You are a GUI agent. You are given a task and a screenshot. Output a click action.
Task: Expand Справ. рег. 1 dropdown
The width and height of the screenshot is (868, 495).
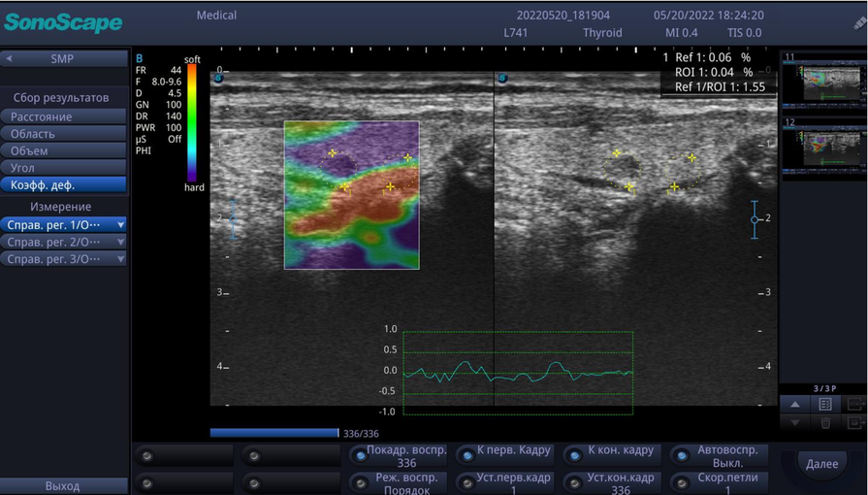point(120,225)
